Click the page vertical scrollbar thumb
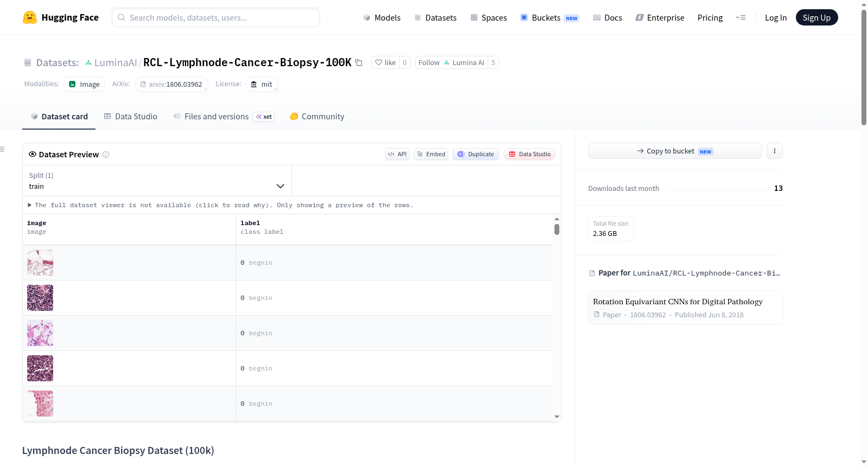 point(864,68)
